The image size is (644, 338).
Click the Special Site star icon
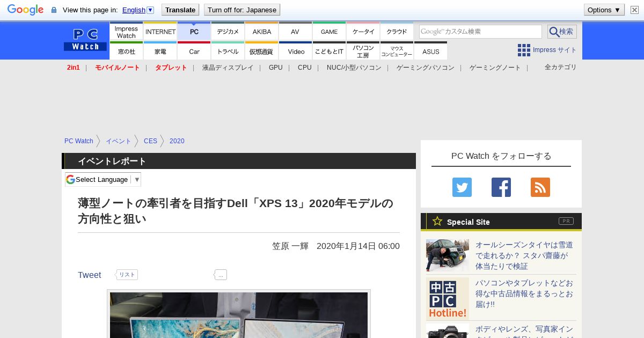coord(437,221)
